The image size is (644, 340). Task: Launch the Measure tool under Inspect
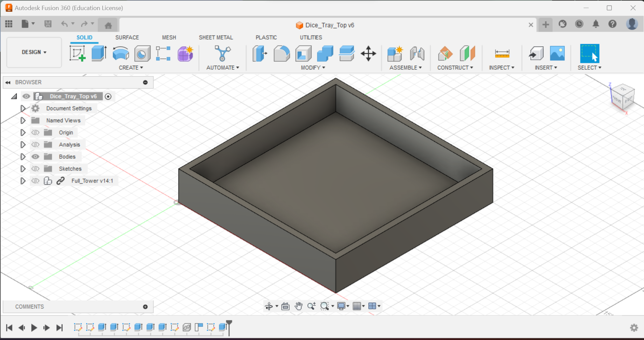pyautogui.click(x=501, y=54)
